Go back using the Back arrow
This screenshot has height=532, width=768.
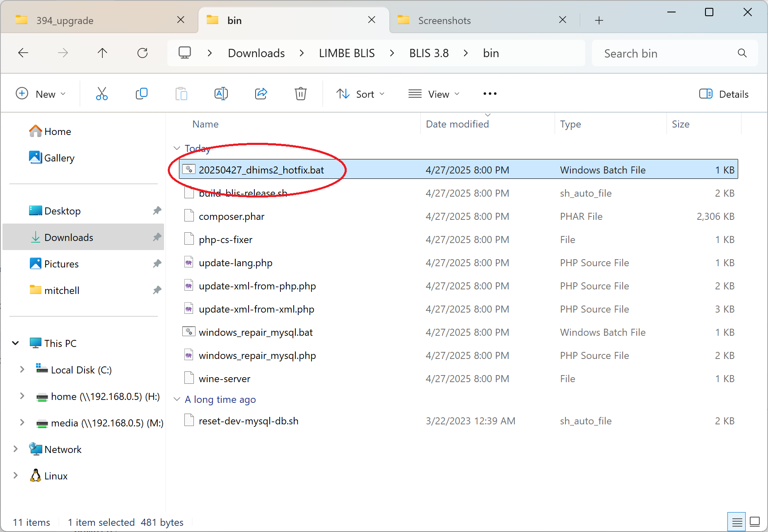23,53
